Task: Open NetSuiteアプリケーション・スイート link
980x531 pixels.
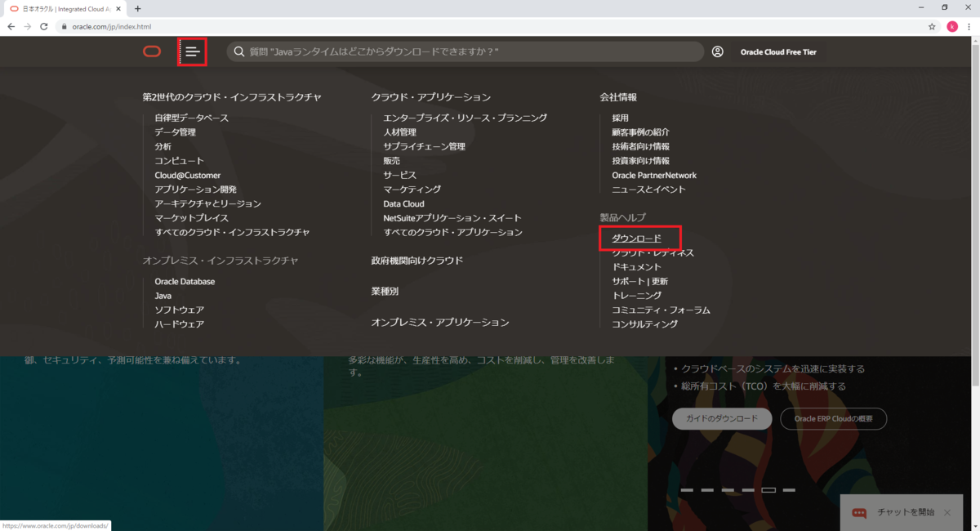Action: (x=452, y=218)
